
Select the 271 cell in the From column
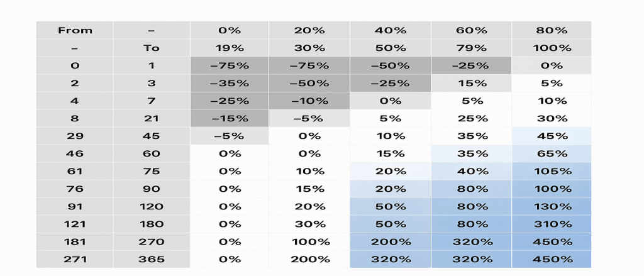(75, 259)
